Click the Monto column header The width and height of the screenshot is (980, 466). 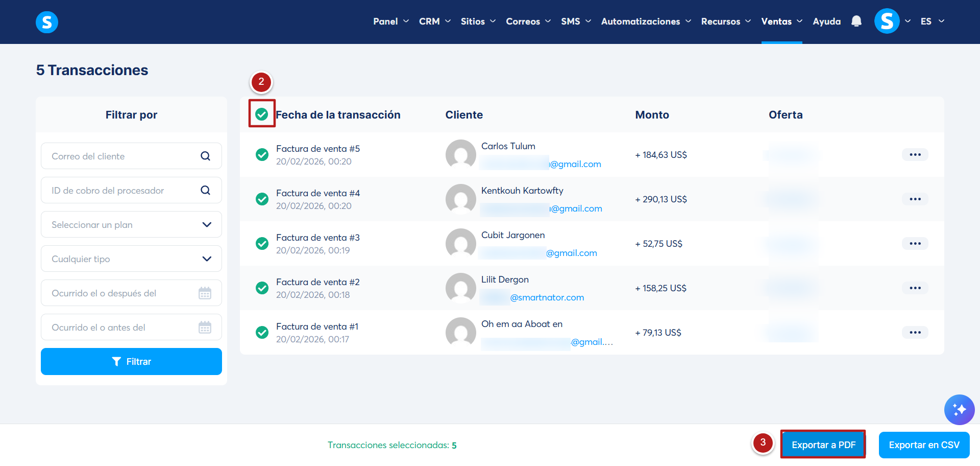click(652, 114)
